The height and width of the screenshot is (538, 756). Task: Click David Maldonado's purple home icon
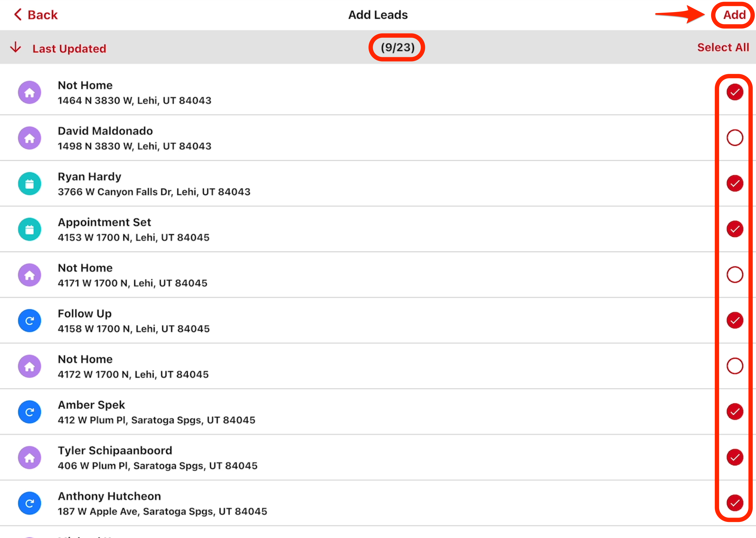(x=29, y=138)
